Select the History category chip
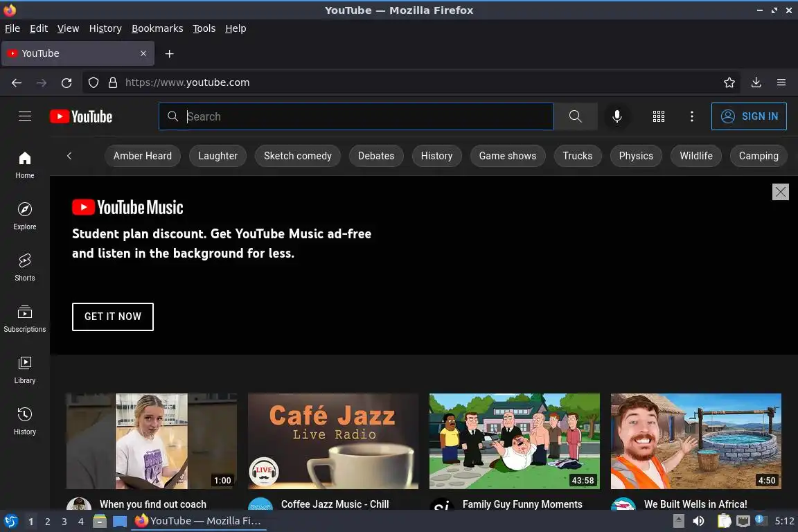 tap(436, 156)
